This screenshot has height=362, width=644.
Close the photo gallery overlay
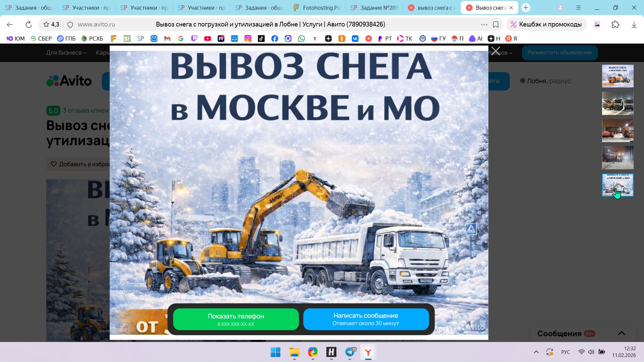pos(496,51)
